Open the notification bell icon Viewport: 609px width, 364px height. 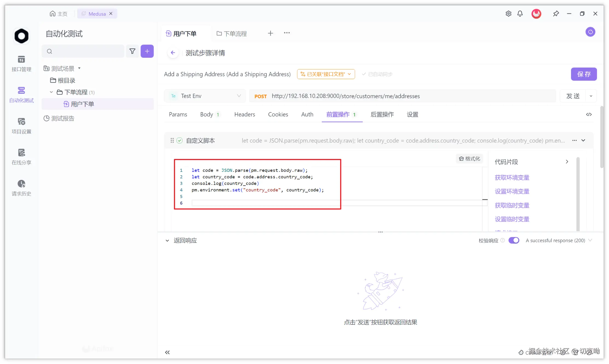pos(520,14)
